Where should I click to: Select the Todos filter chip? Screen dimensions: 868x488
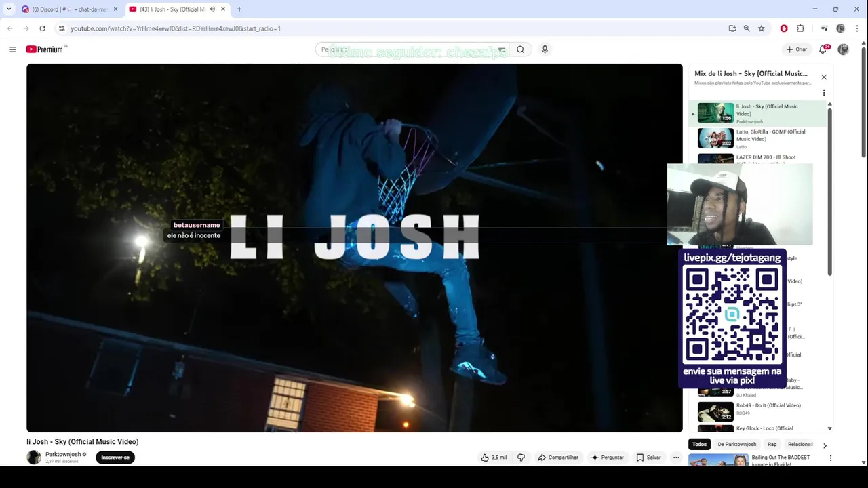(700, 445)
